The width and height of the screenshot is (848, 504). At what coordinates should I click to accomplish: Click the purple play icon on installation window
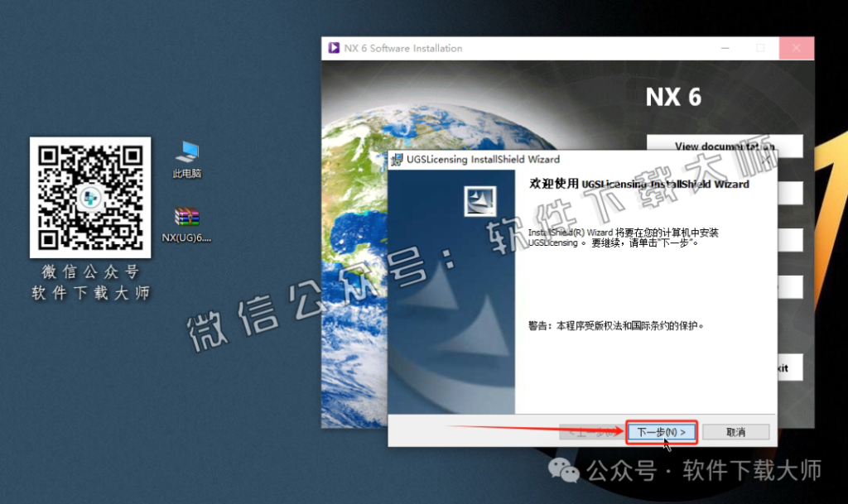click(x=335, y=48)
